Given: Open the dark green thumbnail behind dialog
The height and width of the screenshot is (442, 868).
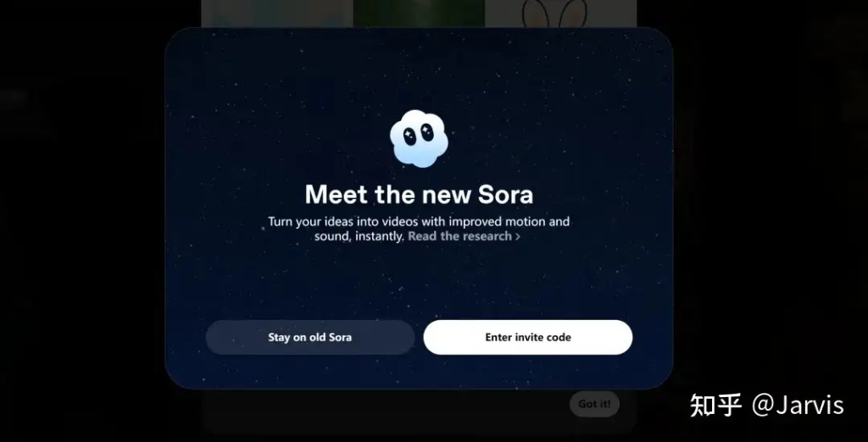Looking at the screenshot, I should click(419, 14).
